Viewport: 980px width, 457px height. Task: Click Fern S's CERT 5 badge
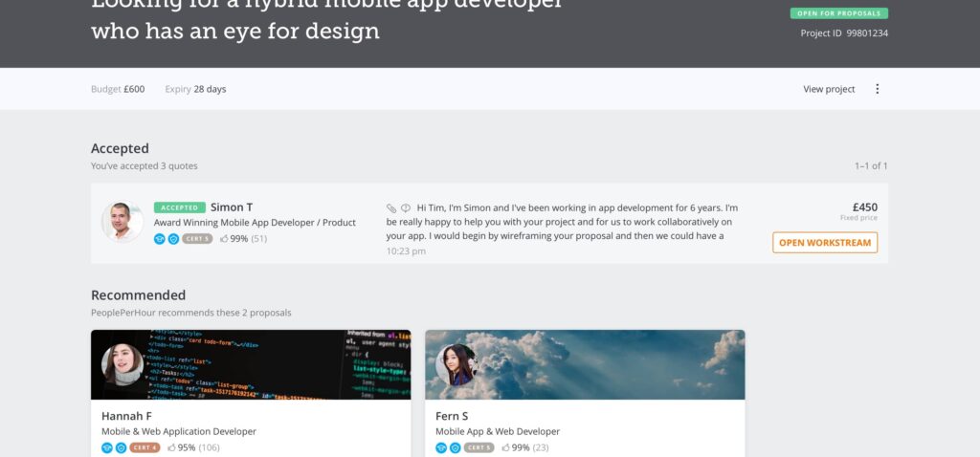pos(479,446)
